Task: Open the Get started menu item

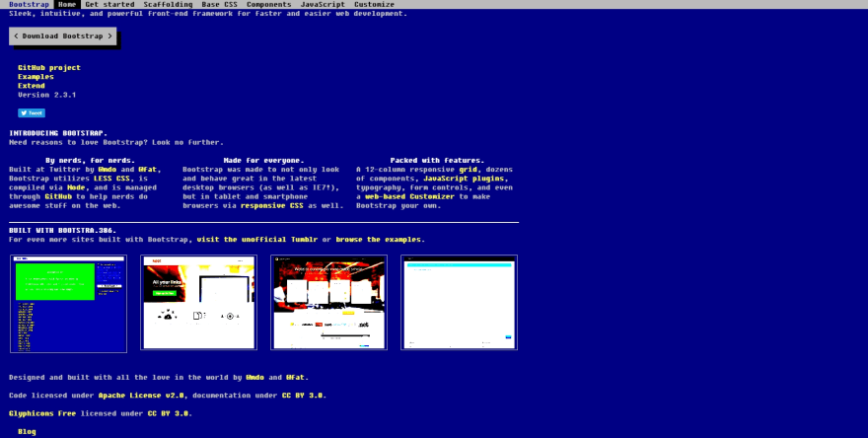Action: click(x=109, y=4)
